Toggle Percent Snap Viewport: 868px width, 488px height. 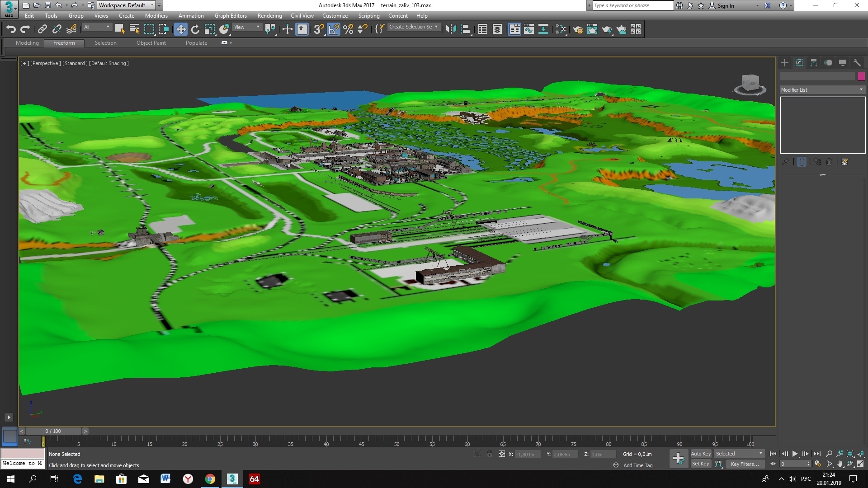click(348, 29)
